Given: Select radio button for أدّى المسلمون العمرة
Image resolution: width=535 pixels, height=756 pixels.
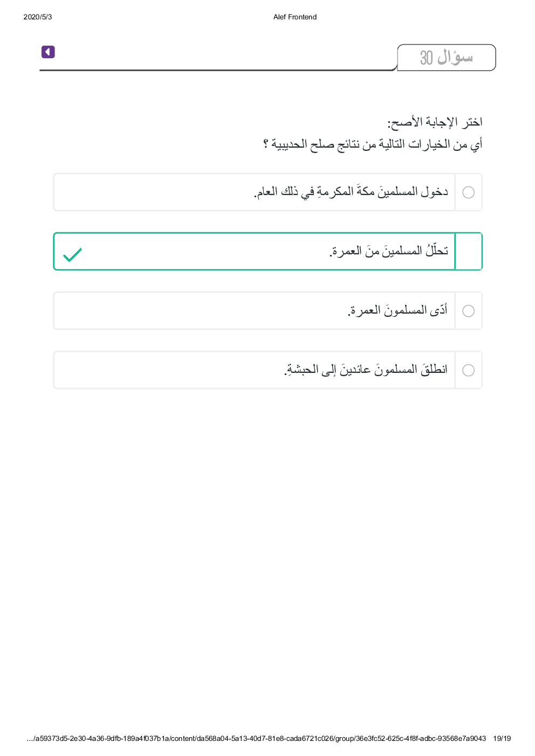Looking at the screenshot, I should pyautogui.click(x=469, y=311).
